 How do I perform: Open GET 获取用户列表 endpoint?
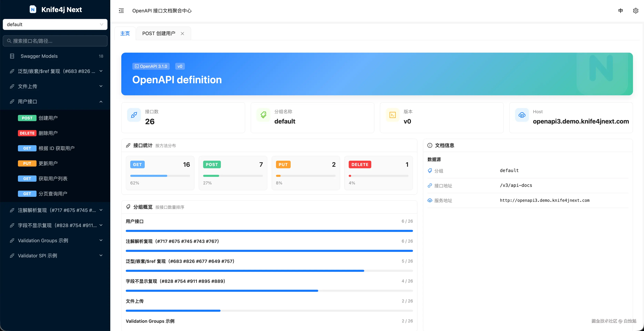(x=55, y=179)
